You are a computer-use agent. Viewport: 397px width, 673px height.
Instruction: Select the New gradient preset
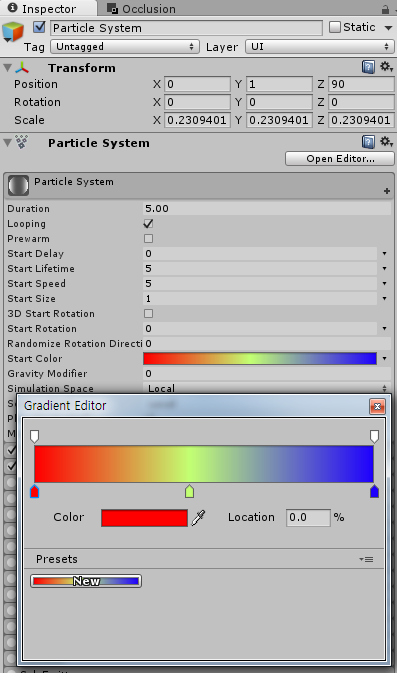coord(86,581)
